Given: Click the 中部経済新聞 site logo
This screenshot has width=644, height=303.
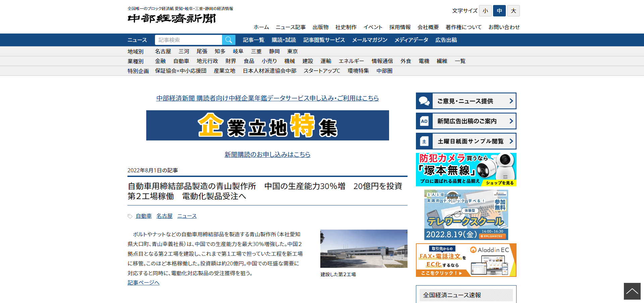Looking at the screenshot, I should pos(172,18).
